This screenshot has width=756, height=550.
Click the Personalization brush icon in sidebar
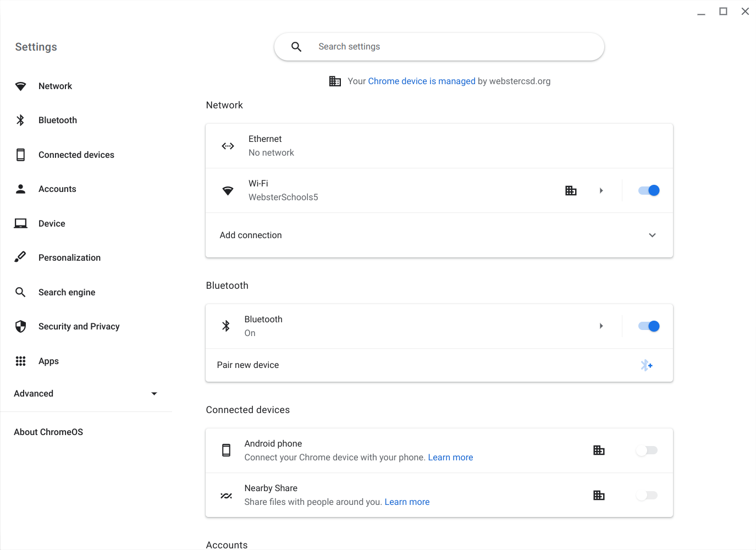coord(20,257)
